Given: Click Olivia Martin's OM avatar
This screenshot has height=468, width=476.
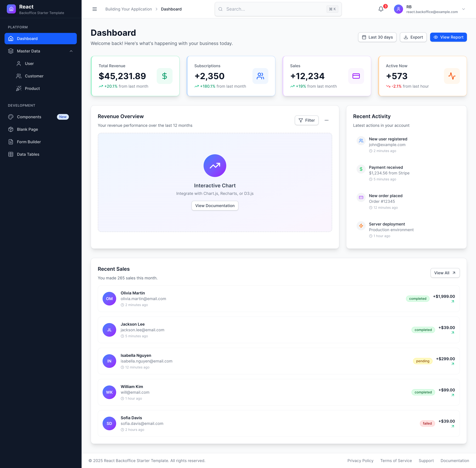Looking at the screenshot, I should [x=109, y=299].
